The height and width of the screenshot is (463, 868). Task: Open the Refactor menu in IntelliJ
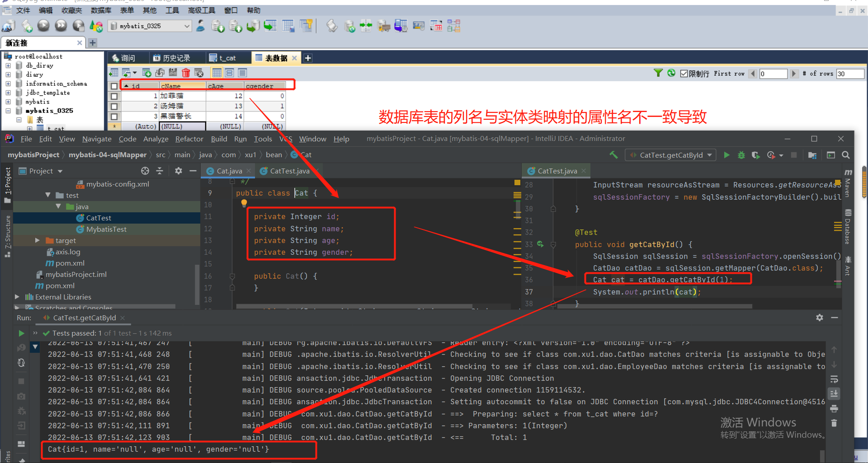(x=189, y=139)
